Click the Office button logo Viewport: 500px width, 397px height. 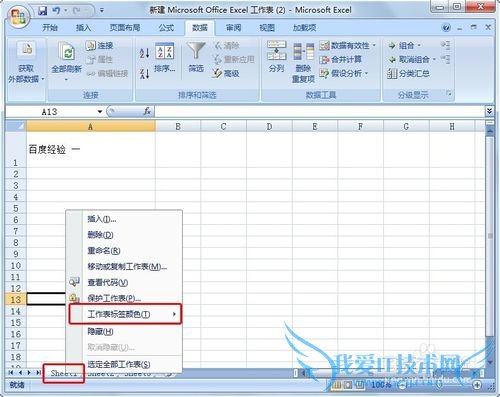coord(18,16)
